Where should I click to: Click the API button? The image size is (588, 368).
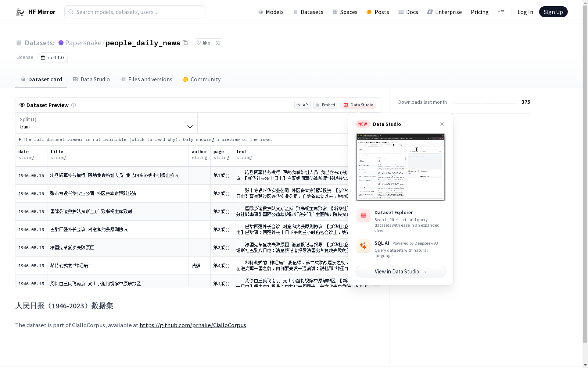(x=302, y=105)
